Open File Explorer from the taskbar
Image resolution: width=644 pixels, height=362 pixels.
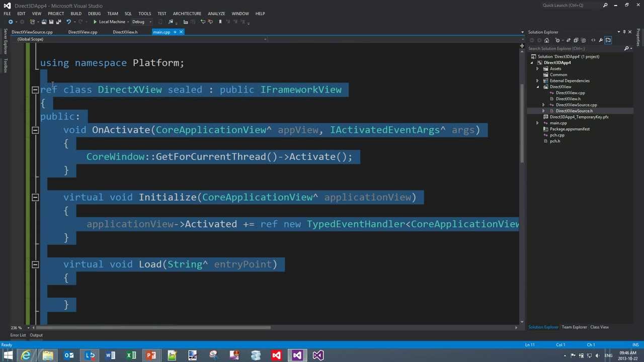pos(48,355)
